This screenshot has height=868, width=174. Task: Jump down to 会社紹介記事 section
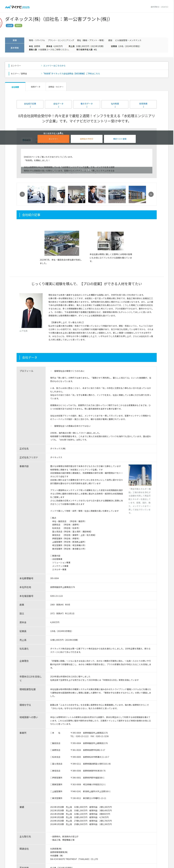click(x=30, y=104)
